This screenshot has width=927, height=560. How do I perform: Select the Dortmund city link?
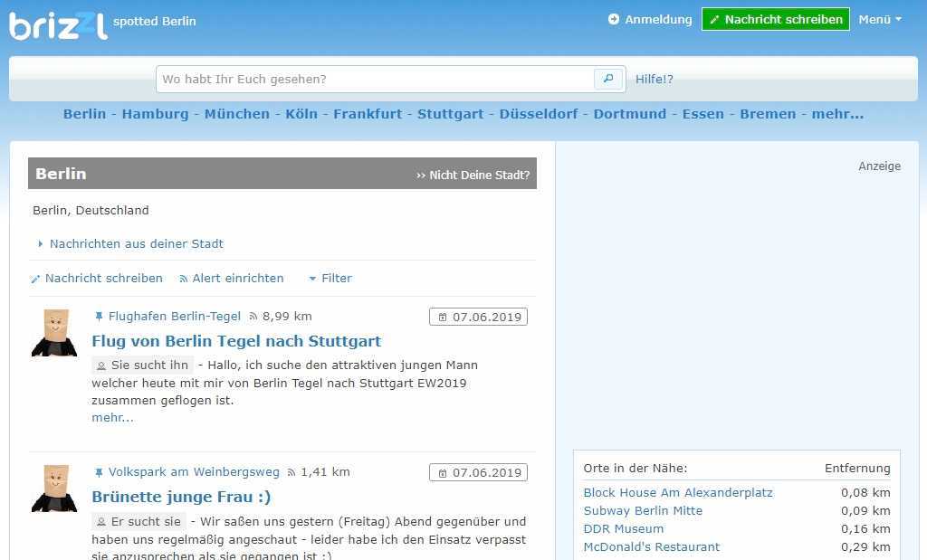[630, 114]
